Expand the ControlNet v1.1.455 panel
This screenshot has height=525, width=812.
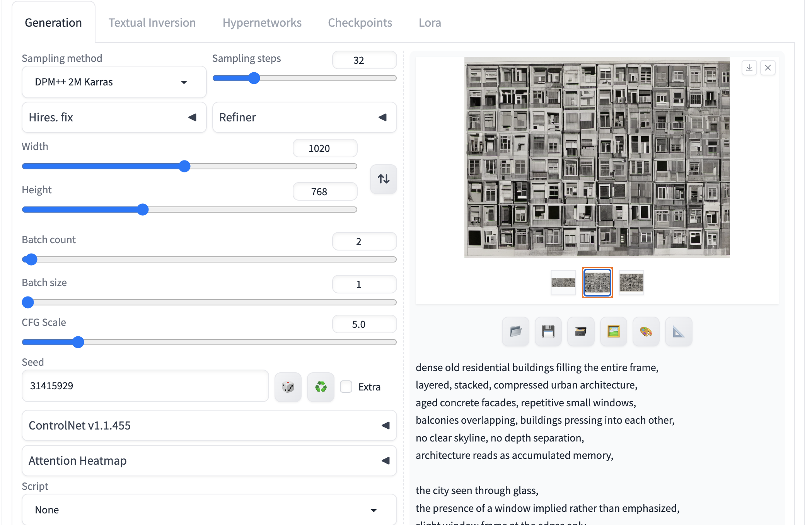[x=209, y=425]
